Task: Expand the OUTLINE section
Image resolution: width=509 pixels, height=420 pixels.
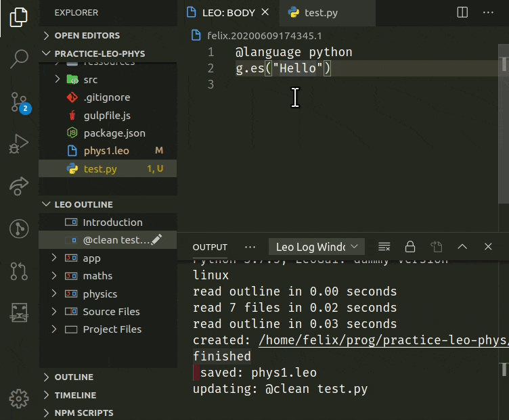Action: [x=47, y=377]
